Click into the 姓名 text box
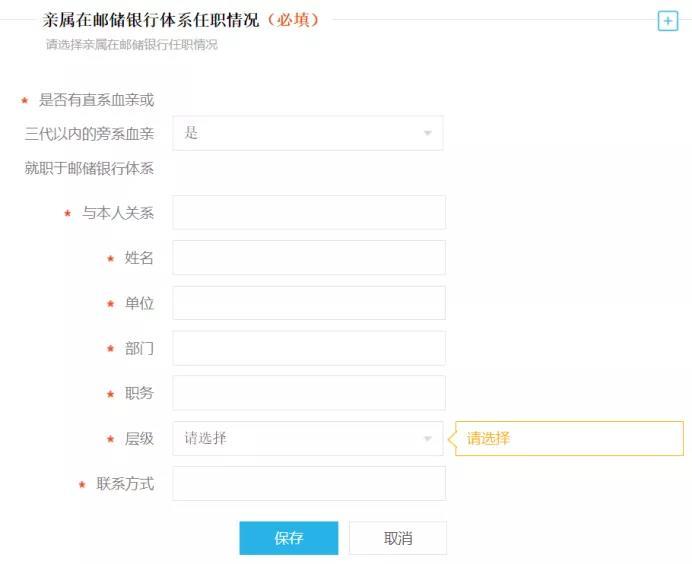The image size is (692, 564). [308, 258]
